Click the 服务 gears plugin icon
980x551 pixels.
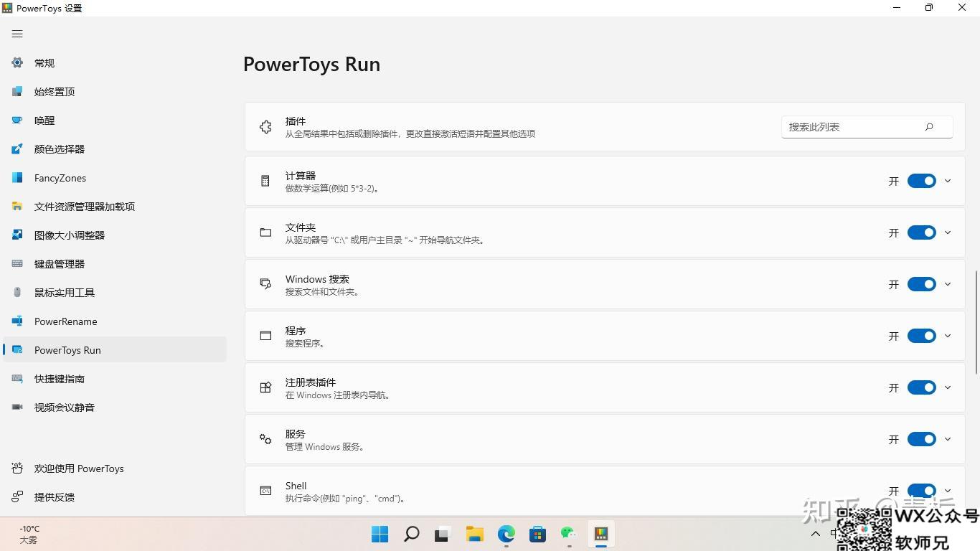pyautogui.click(x=265, y=439)
